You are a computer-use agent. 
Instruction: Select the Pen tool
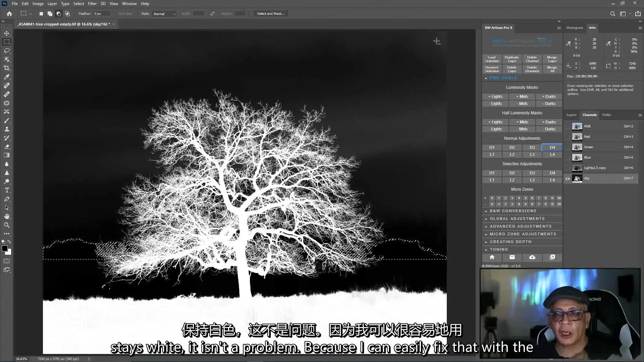7,199
